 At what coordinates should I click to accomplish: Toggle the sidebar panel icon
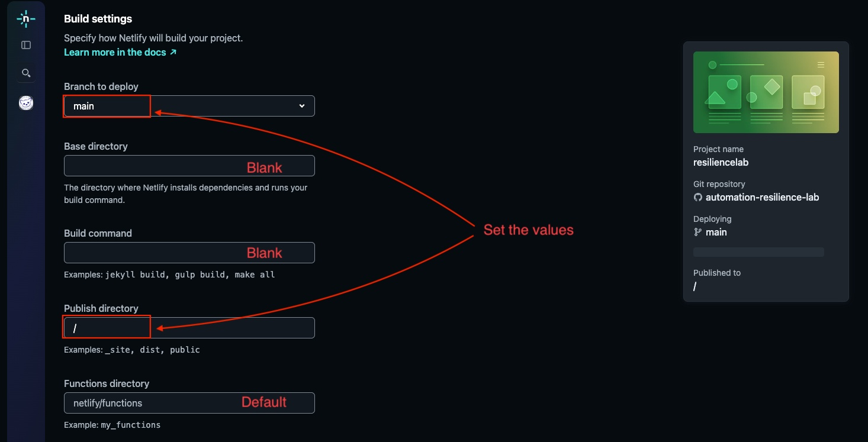26,45
